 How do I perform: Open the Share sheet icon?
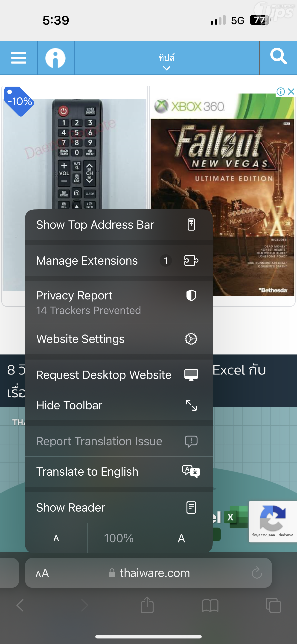click(x=147, y=605)
